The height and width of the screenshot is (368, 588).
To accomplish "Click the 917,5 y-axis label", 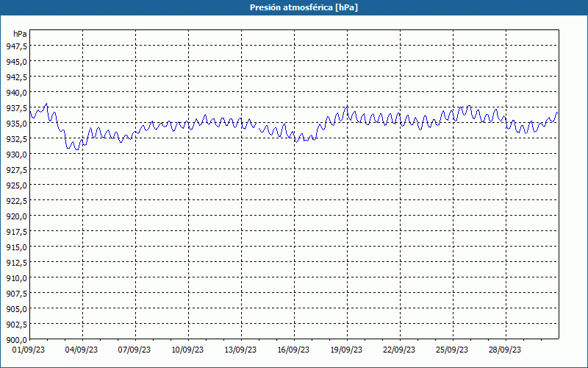I will [x=16, y=232].
